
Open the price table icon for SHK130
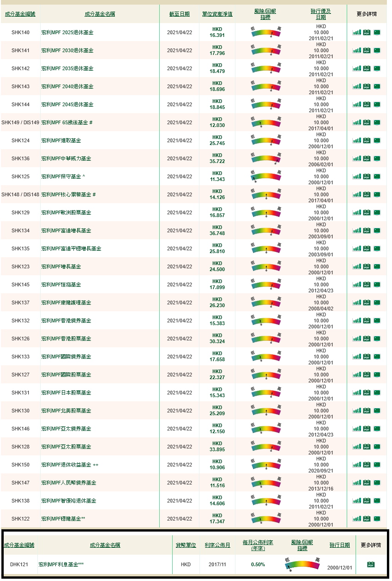click(x=377, y=411)
